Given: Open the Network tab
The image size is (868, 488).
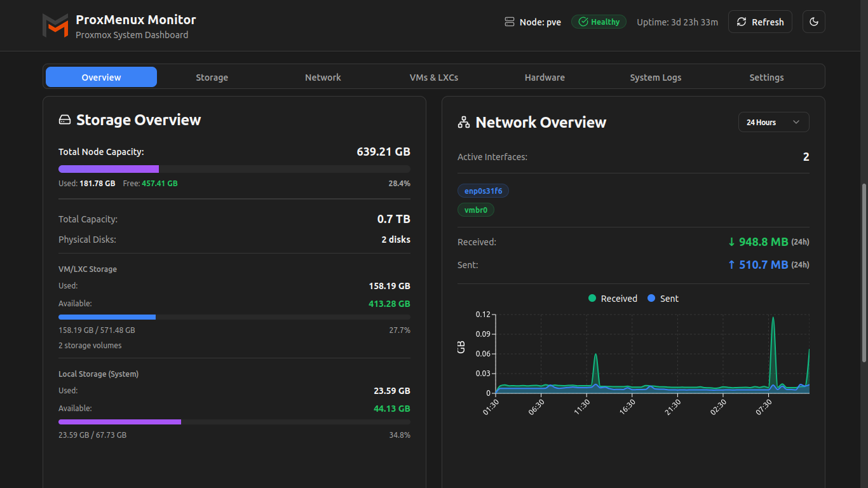Looking at the screenshot, I should 323,78.
